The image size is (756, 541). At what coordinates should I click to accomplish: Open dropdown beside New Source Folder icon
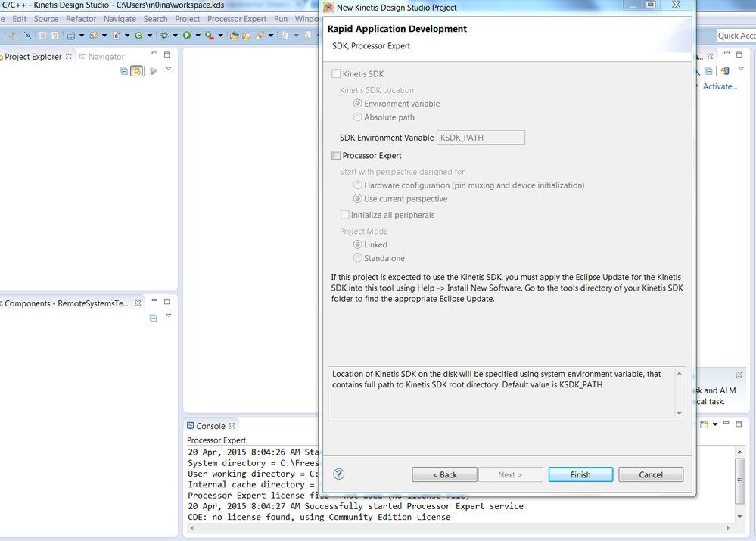click(104, 36)
